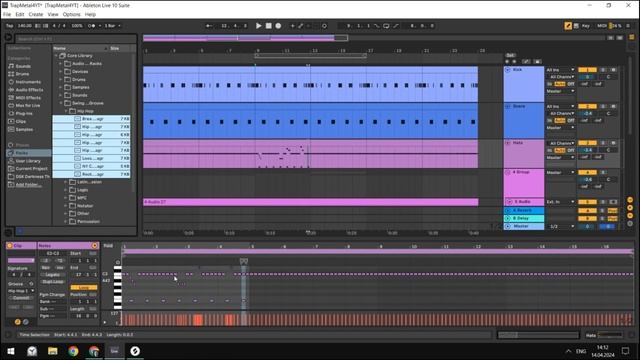Screen dimensions: 640x360
Task: Open the Snare track output Master dropdown
Action: click(560, 128)
